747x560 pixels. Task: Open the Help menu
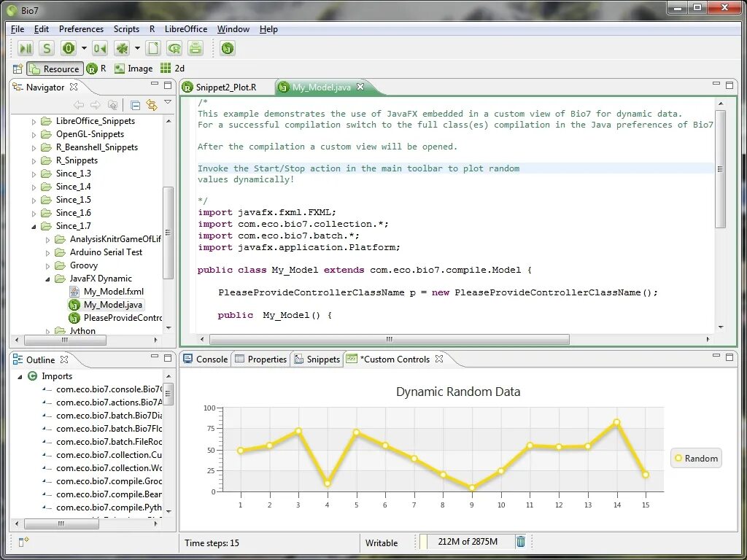pos(268,29)
